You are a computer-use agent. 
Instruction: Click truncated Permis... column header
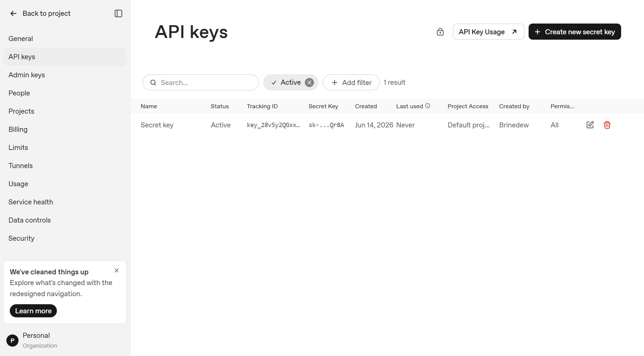tap(562, 106)
